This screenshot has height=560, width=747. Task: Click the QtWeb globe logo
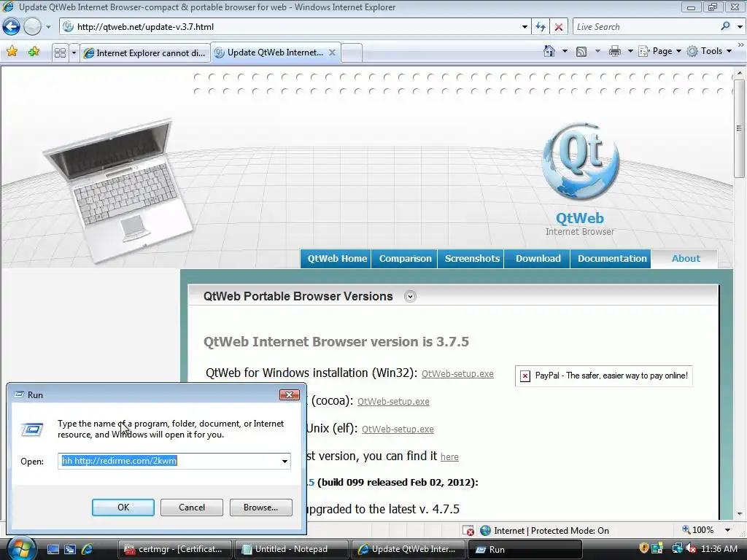(580, 162)
